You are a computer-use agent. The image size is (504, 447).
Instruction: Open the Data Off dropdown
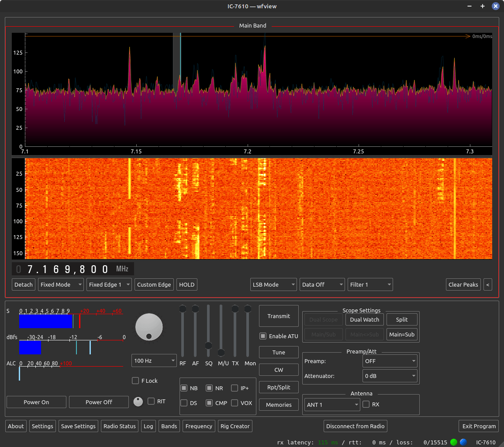[x=322, y=284]
